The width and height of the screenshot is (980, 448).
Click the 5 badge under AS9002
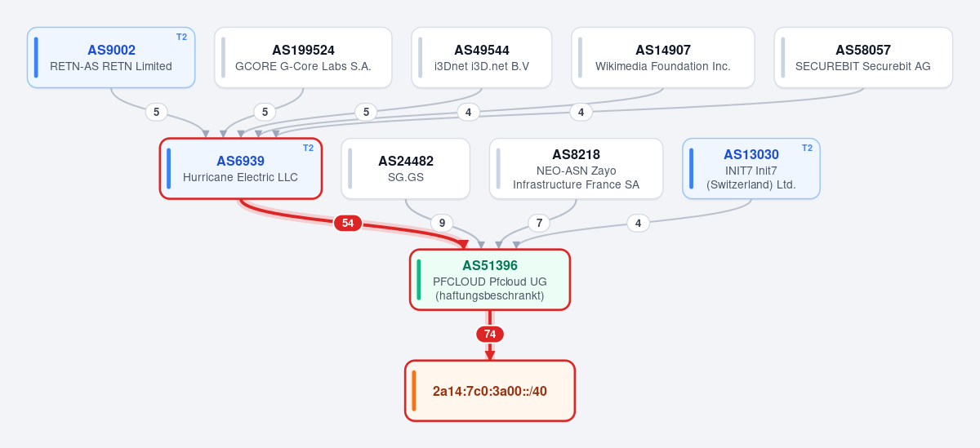tap(157, 112)
